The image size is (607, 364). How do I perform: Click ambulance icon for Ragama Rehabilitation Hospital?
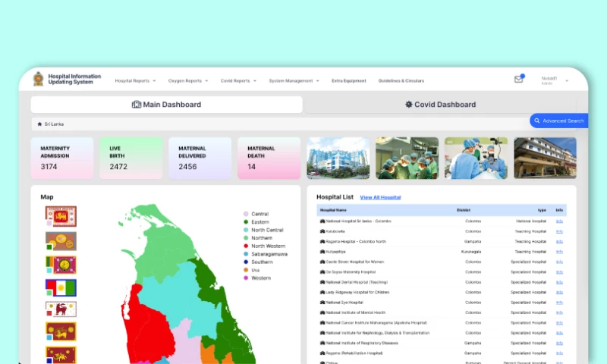(322, 353)
